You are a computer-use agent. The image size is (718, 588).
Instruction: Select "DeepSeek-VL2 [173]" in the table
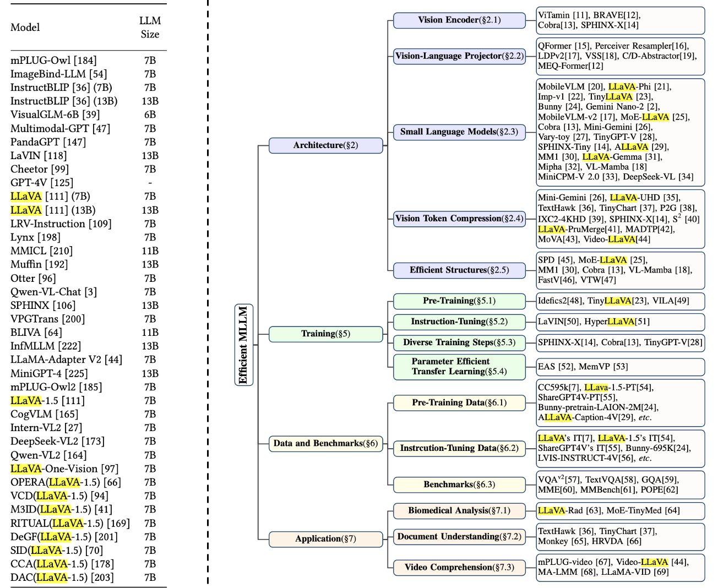coord(57,442)
